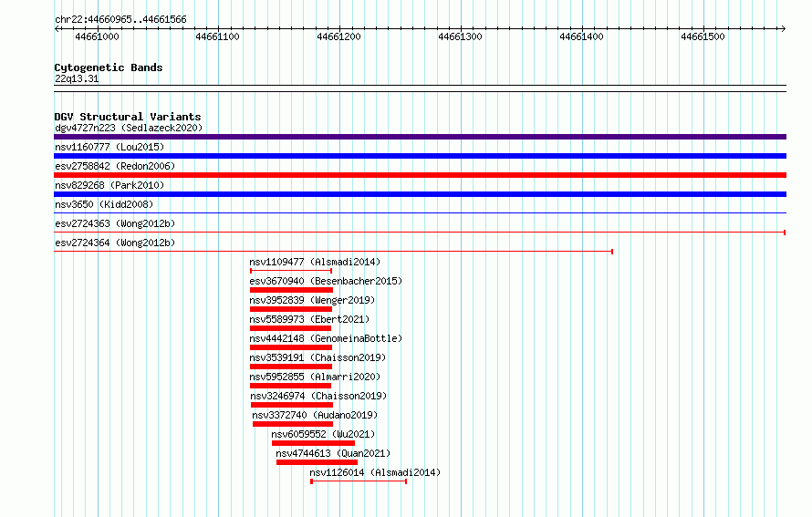This screenshot has width=812, height=517.
Task: Click the red nsv3246974 variant bar
Action: click(x=292, y=405)
